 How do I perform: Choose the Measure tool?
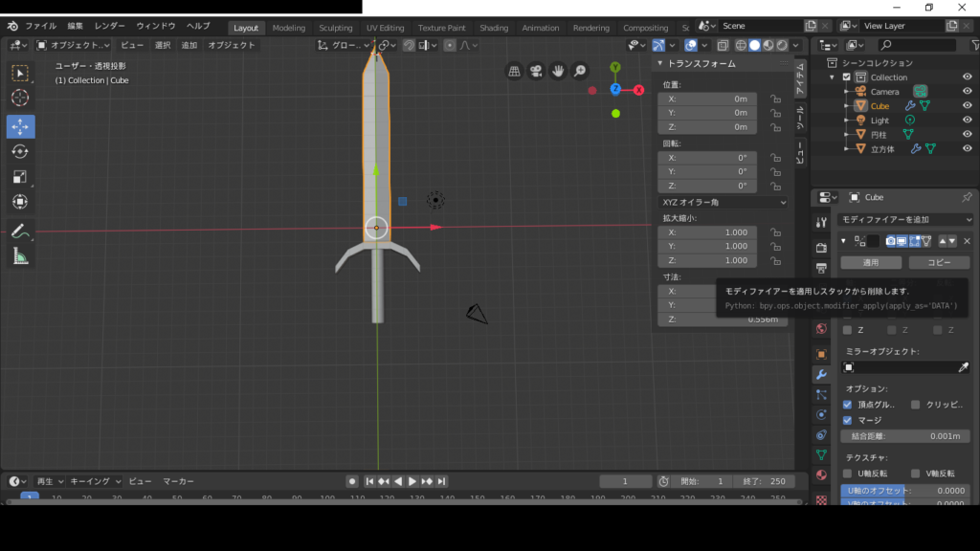[x=20, y=255]
